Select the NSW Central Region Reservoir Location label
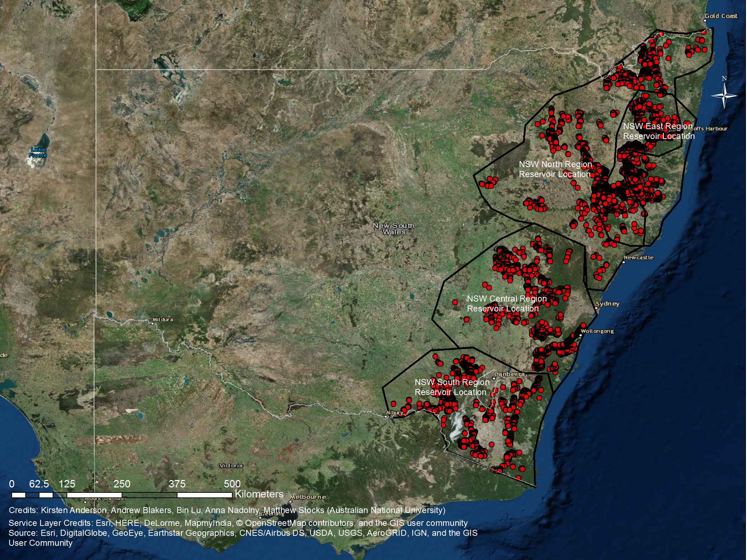This screenshot has width=747, height=560. coord(506,304)
